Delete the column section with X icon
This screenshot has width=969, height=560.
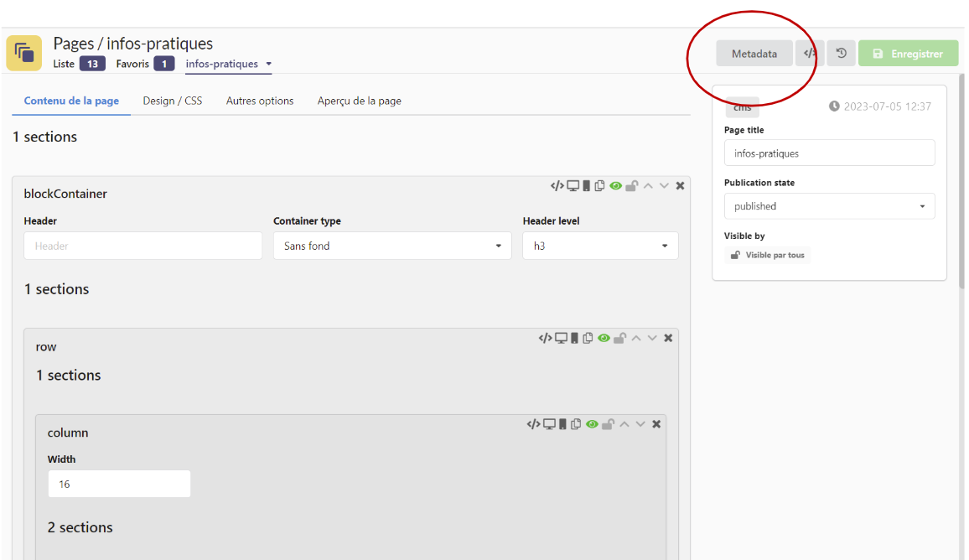[656, 425]
